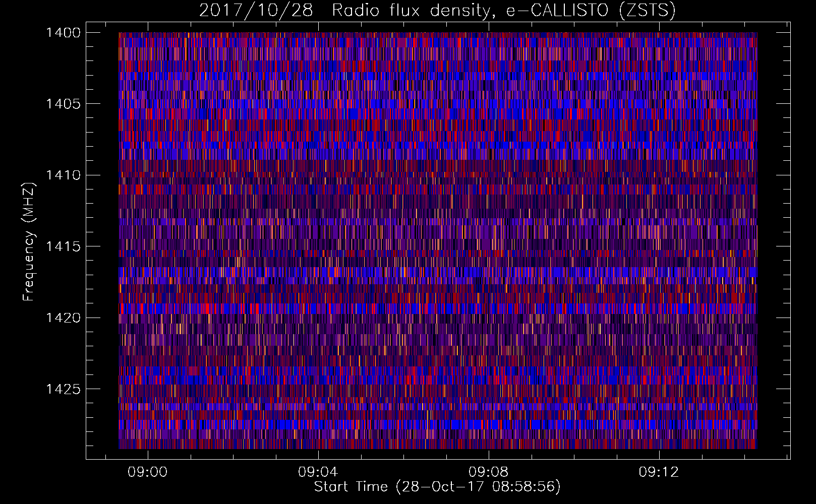
Task: Click the 'Start Time (28-Oct-17 08:58:56)' axis title
Action: click(437, 487)
